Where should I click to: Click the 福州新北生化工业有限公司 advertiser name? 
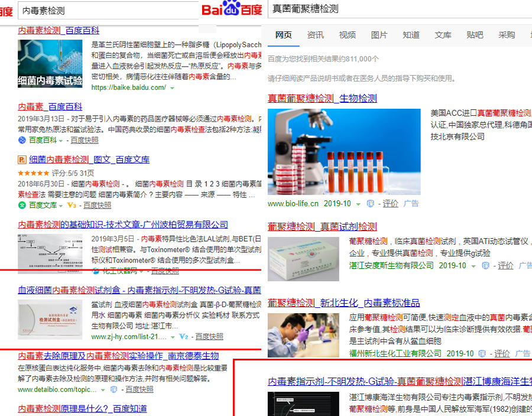coord(395,353)
